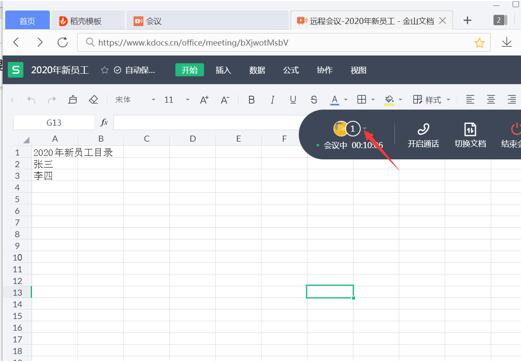The image size is (521, 363).
Task: Switch to the 开始 ribbon tab
Action: 190,70
